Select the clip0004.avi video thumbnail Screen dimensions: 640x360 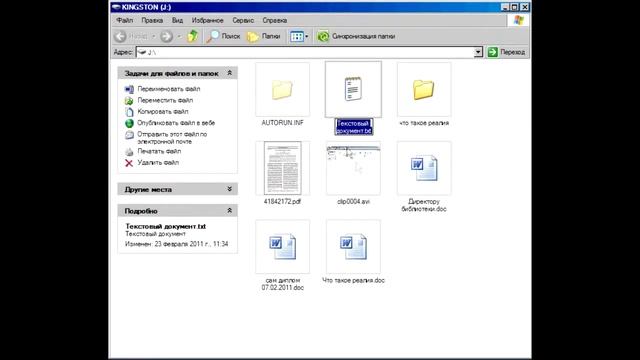click(x=353, y=168)
